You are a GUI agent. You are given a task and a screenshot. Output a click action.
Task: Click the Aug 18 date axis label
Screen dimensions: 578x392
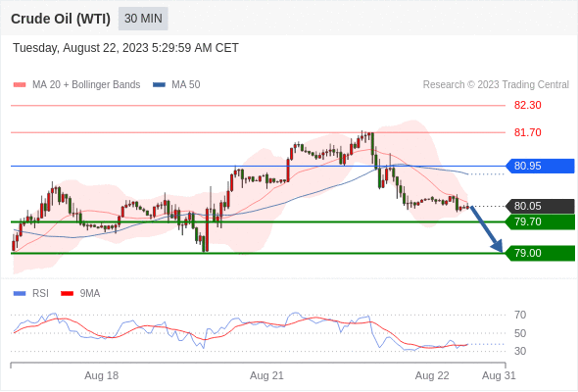101,375
